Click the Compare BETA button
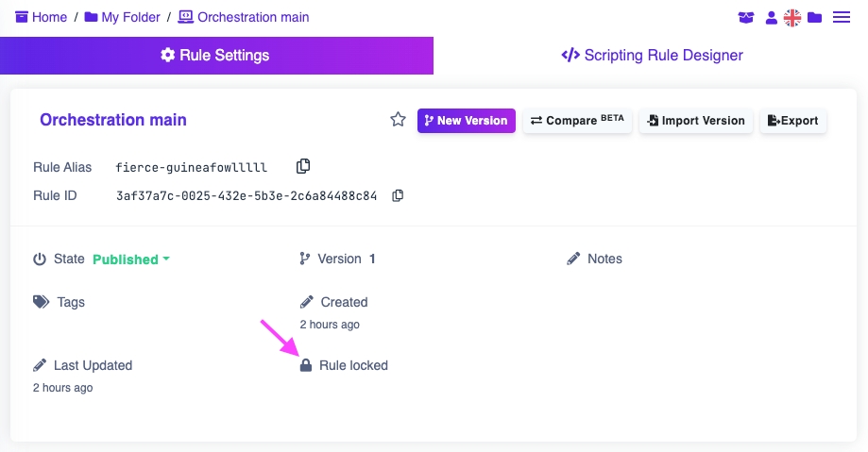This screenshot has width=868, height=452. [x=577, y=121]
